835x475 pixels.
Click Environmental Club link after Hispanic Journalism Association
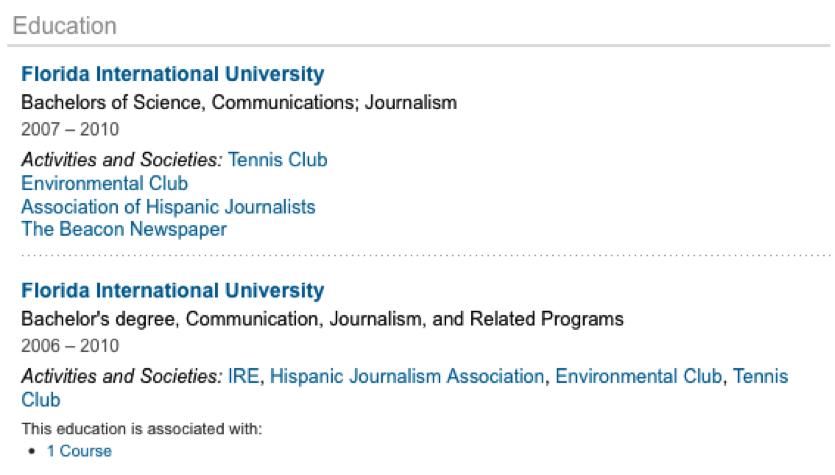638,376
